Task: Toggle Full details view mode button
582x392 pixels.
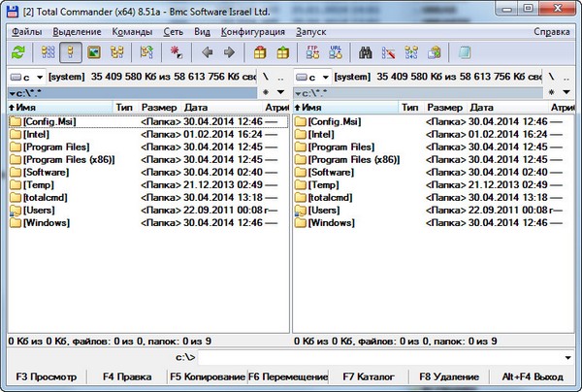Action: 69,52
